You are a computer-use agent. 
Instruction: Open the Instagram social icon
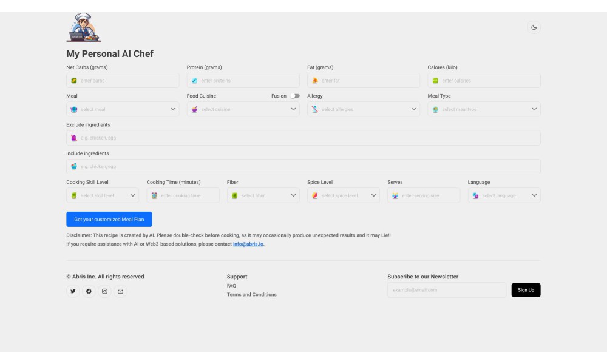pos(104,291)
